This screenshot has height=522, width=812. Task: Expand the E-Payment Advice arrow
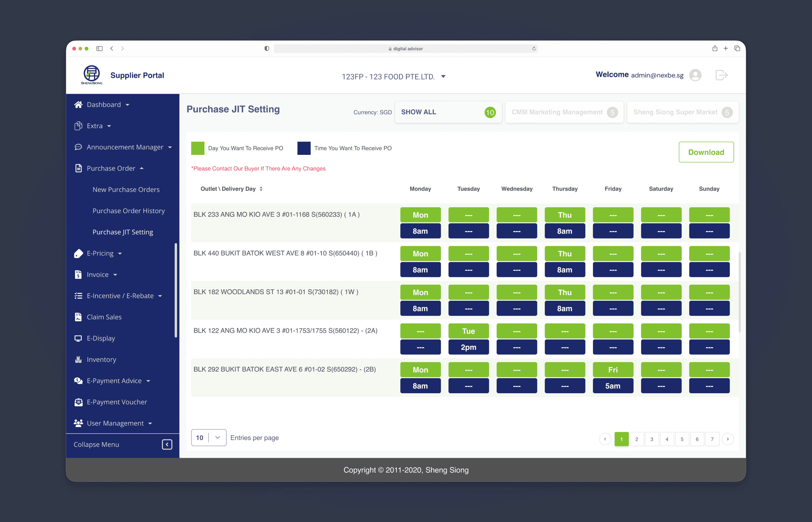pos(148,381)
